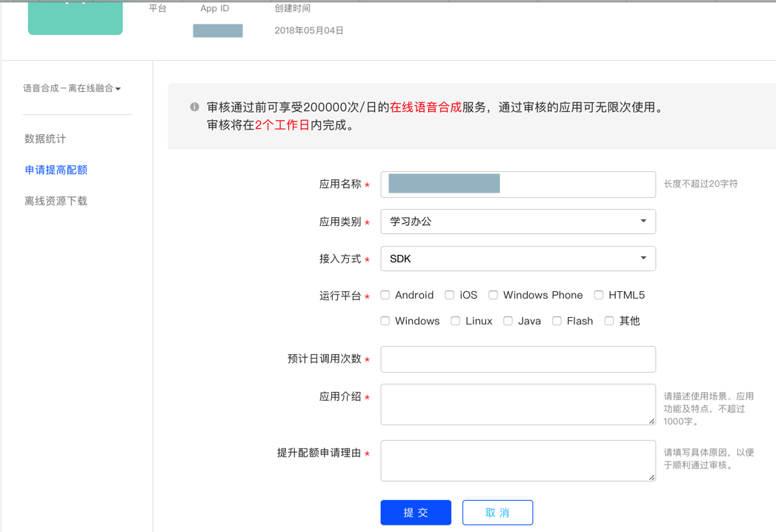776x532 pixels.
Task: Tick the Windows platform checkbox
Action: point(385,321)
